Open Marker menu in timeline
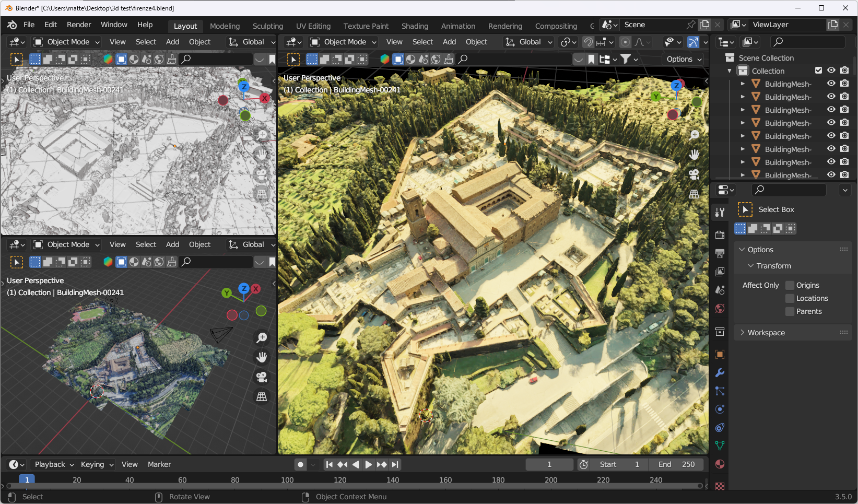The width and height of the screenshot is (858, 504). (159, 464)
